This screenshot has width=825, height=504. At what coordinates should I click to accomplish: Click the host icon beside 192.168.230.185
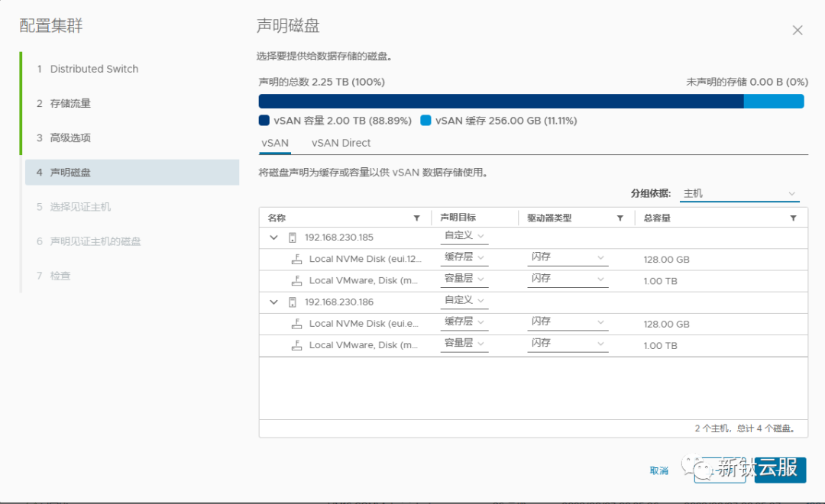pyautogui.click(x=293, y=237)
